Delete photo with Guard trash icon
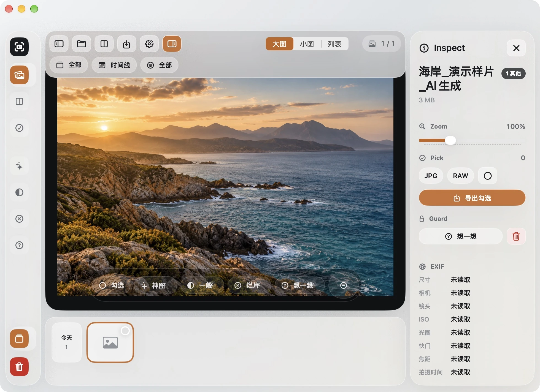The image size is (540, 392). 516,236
